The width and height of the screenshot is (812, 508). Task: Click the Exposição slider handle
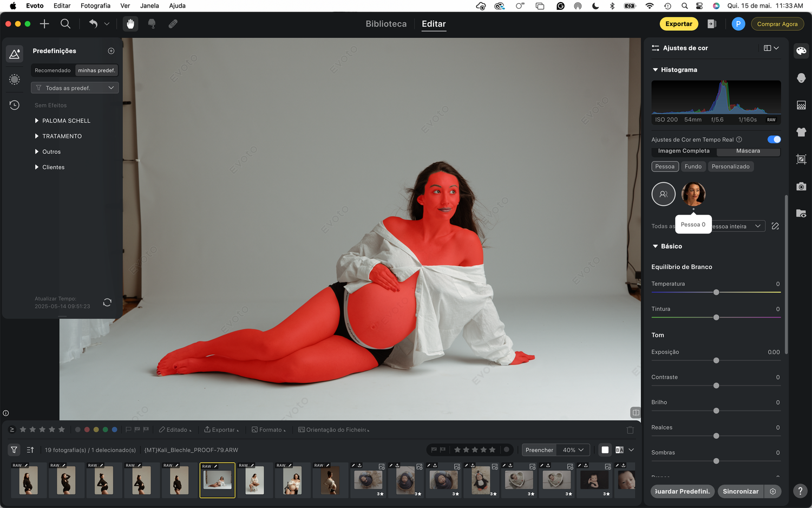coord(716,361)
